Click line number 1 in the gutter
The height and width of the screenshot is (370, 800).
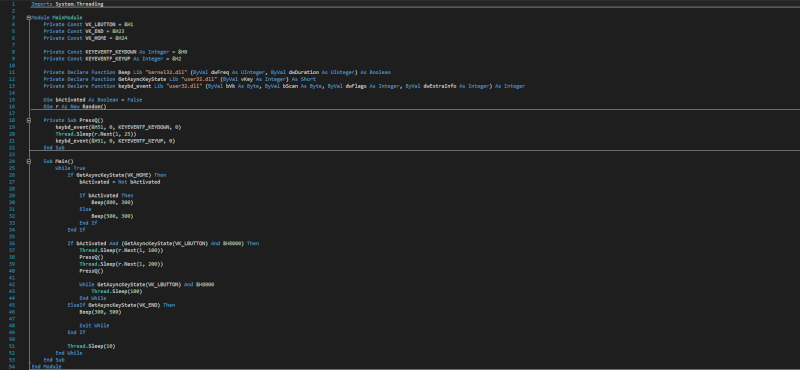[x=14, y=4]
